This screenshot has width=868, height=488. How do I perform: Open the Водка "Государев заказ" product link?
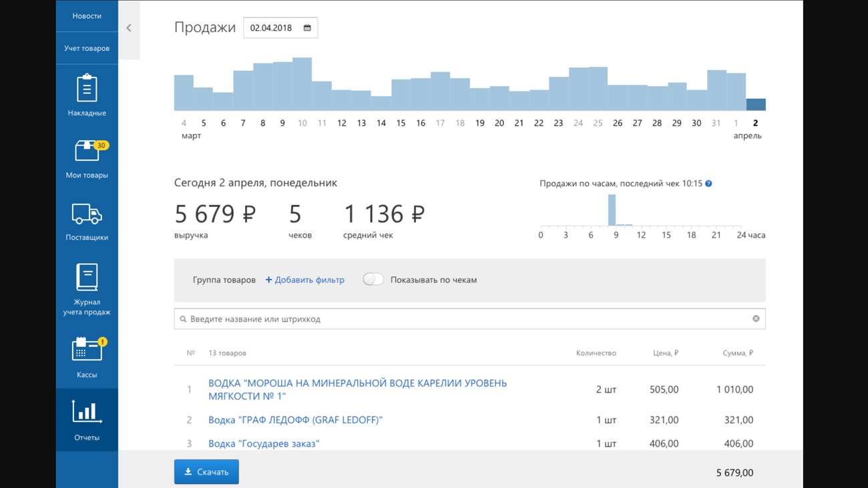264,443
